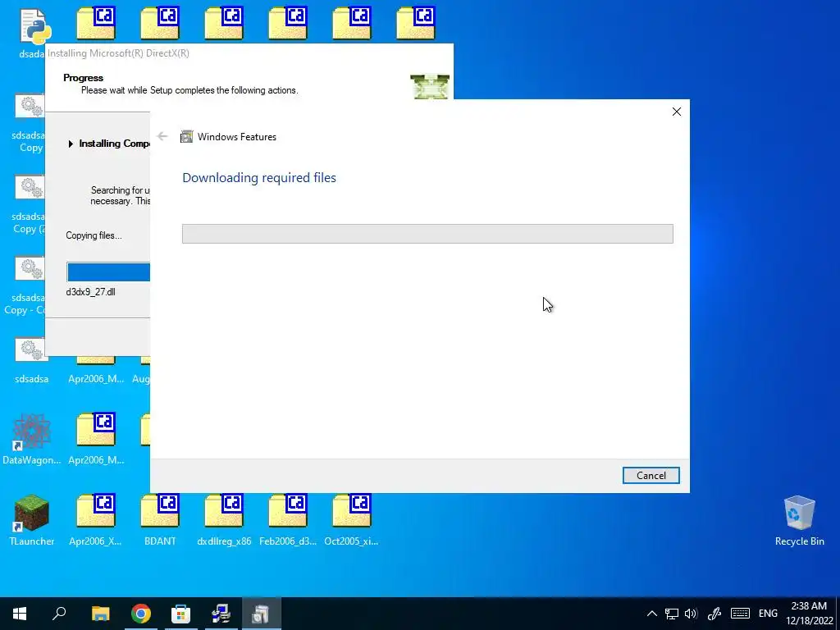Click the active Windows Features taskbar item
Screen dimensions: 840x630
point(262,614)
